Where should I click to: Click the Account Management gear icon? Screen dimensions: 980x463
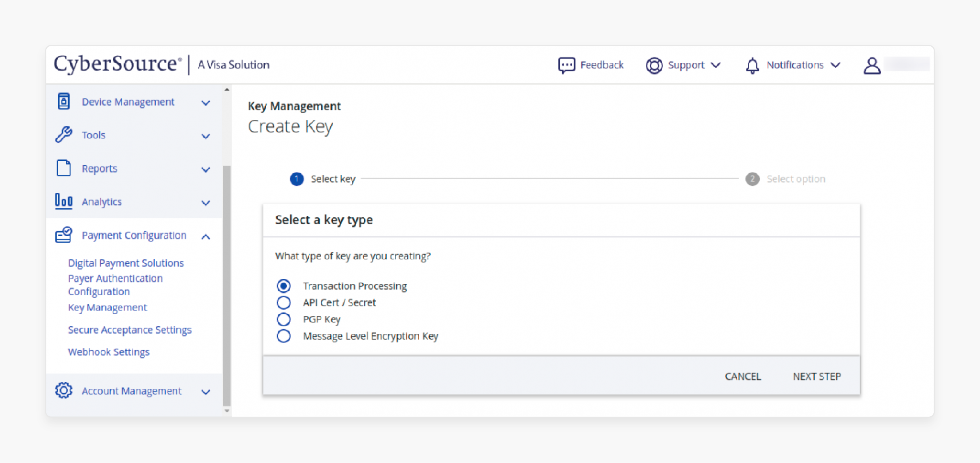point(64,390)
